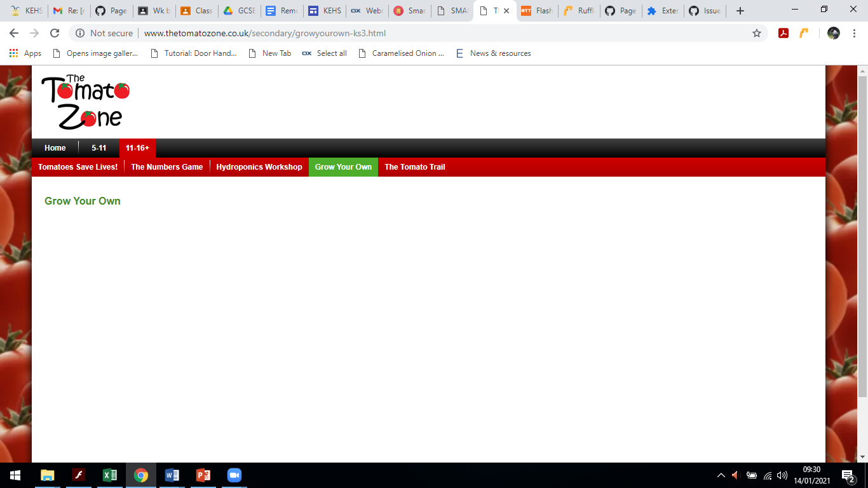Reload the current page
Image resolution: width=868 pixels, height=488 pixels.
coord(54,33)
